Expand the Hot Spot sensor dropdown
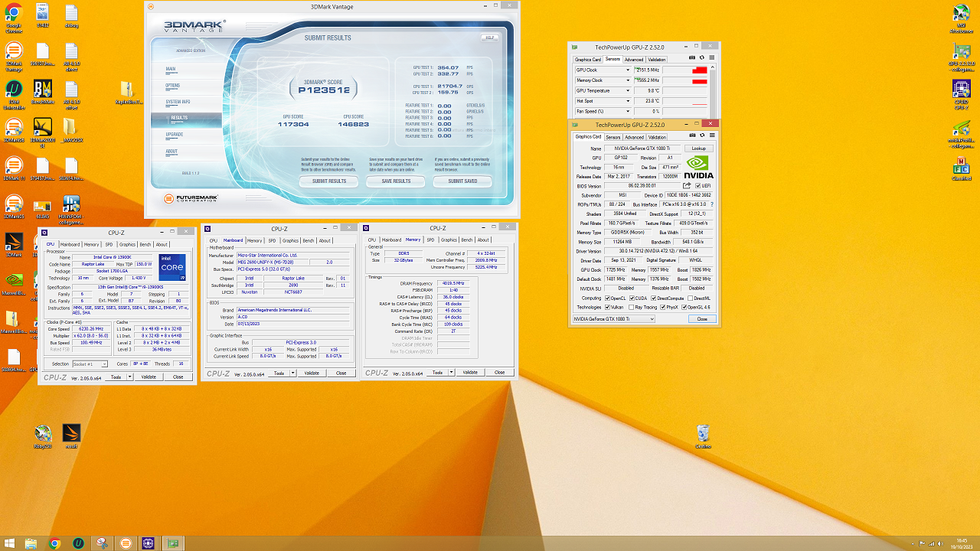 (x=628, y=101)
